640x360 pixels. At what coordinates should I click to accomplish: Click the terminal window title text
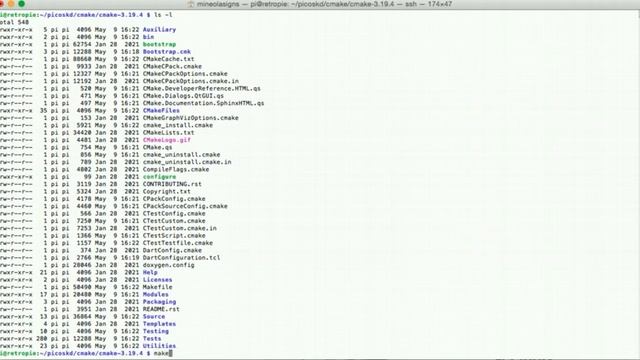coord(324,4)
